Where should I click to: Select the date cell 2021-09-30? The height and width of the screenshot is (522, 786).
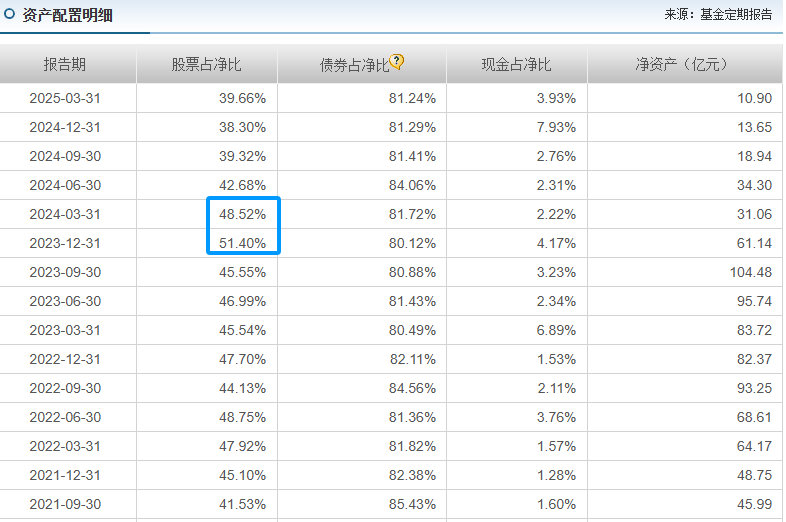point(65,504)
